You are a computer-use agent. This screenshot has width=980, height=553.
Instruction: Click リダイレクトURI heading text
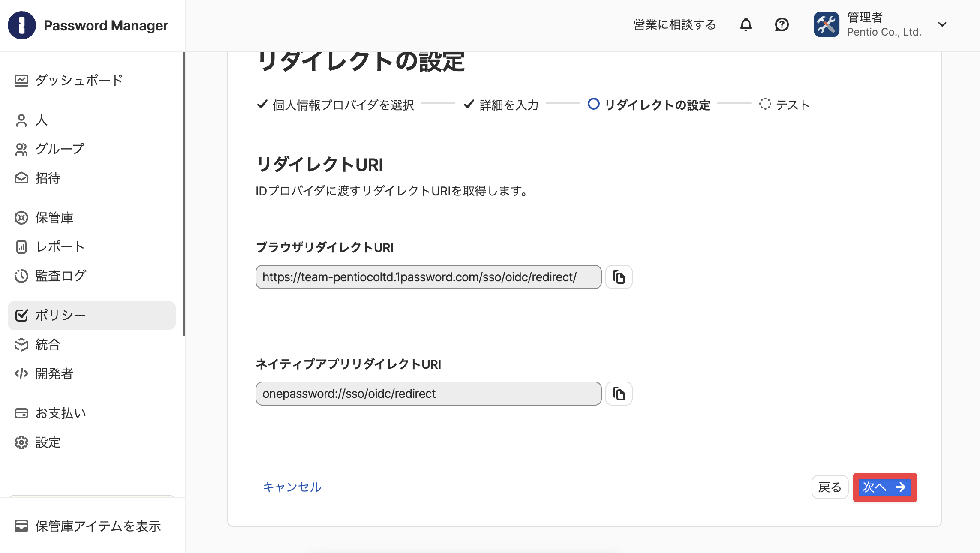[320, 165]
